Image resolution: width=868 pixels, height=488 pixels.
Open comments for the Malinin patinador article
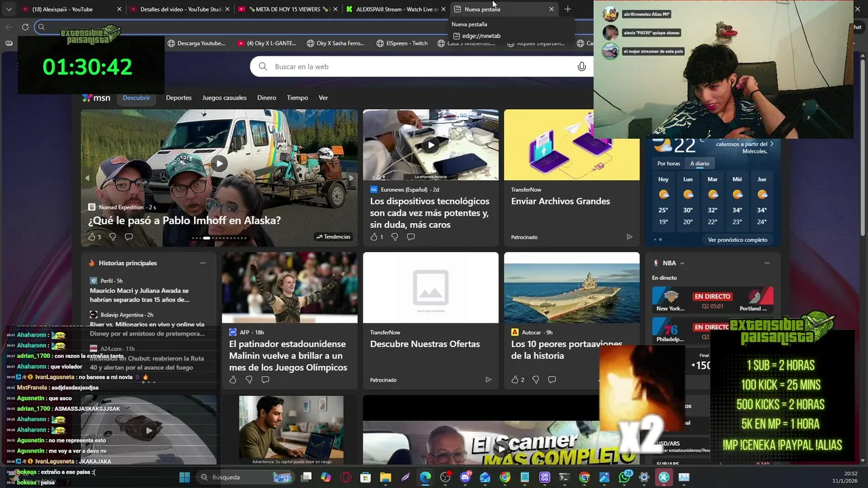click(x=265, y=380)
